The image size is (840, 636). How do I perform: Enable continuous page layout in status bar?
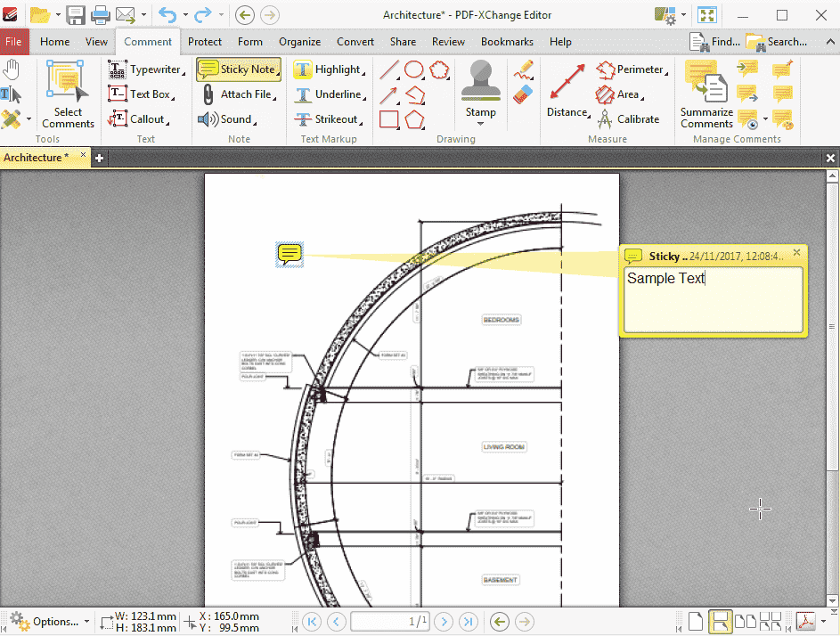tap(721, 622)
